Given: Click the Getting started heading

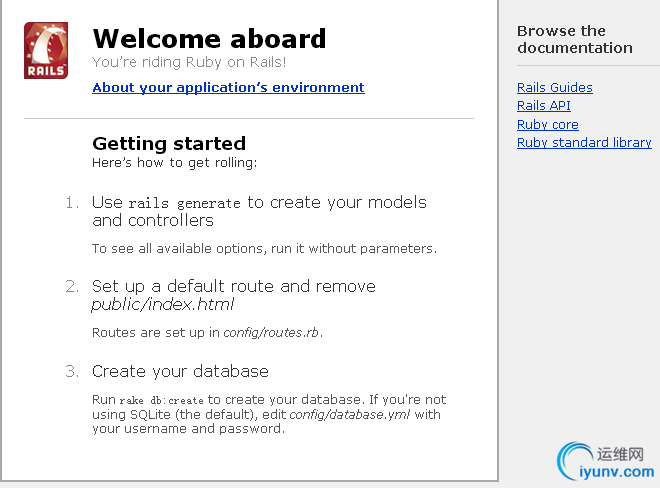Looking at the screenshot, I should click(x=169, y=144).
